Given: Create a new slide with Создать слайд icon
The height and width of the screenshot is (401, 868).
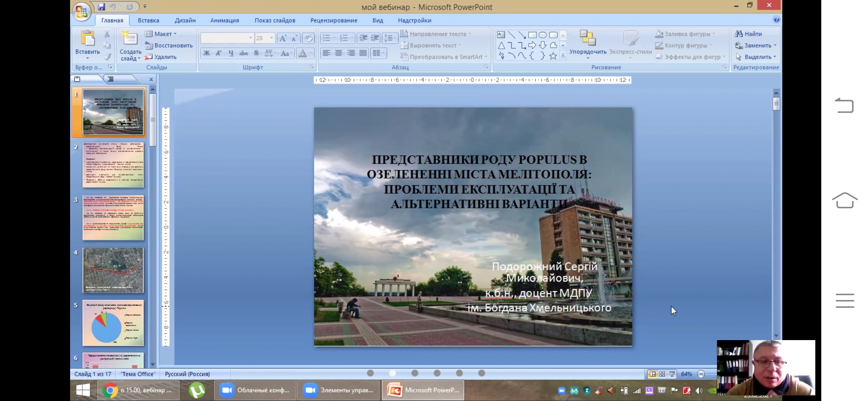Looking at the screenshot, I should 129,39.
